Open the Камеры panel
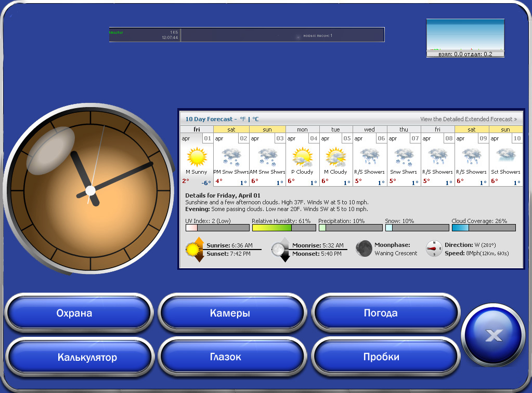The image size is (532, 393). (230, 313)
